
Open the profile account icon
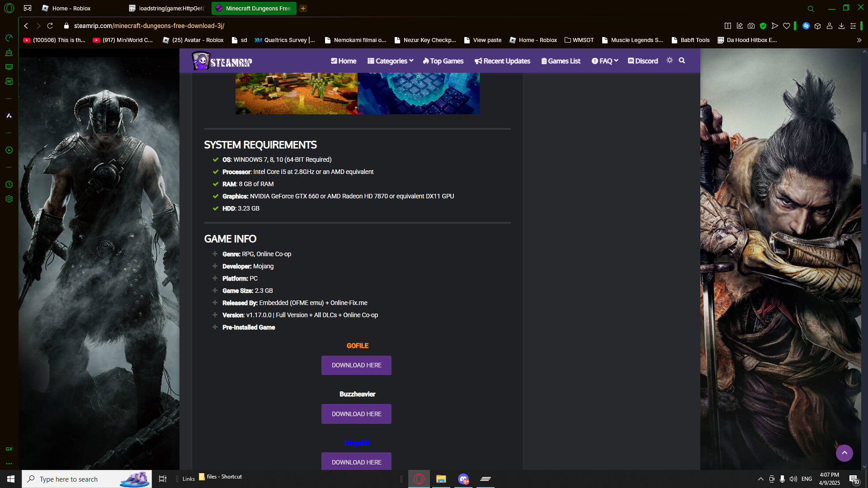coord(830,26)
